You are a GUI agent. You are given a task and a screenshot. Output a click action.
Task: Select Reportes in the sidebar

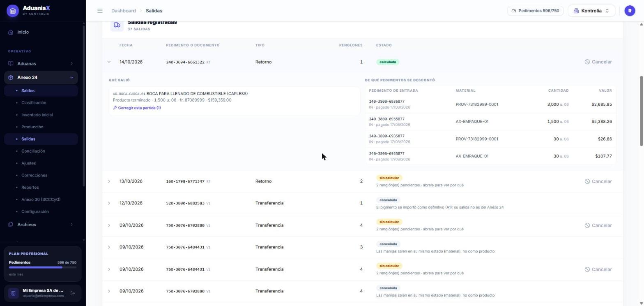[41, 187]
